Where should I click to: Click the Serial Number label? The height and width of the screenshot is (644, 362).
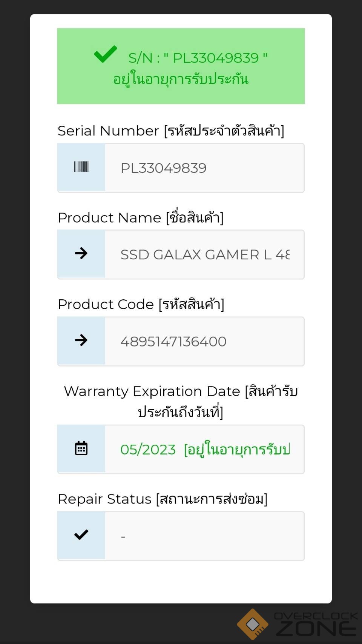(171, 131)
